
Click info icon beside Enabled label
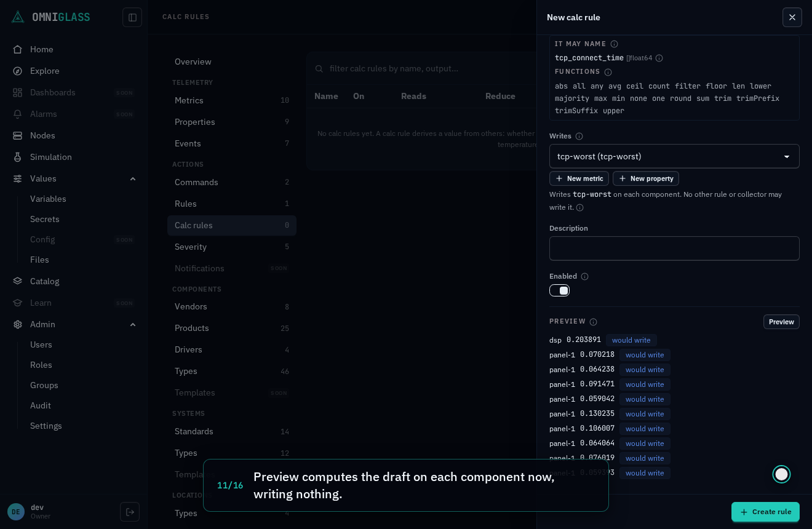click(x=584, y=276)
